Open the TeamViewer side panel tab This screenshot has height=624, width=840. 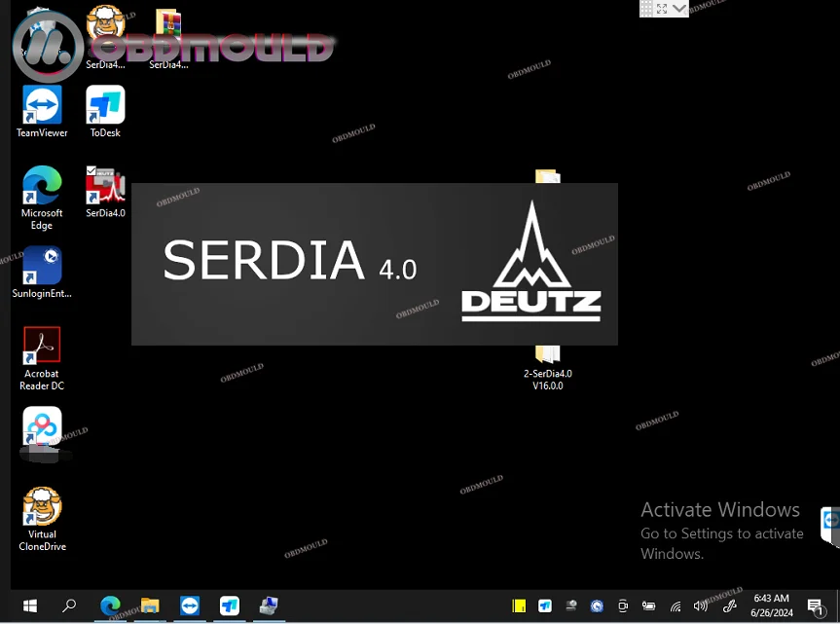pyautogui.click(x=830, y=526)
